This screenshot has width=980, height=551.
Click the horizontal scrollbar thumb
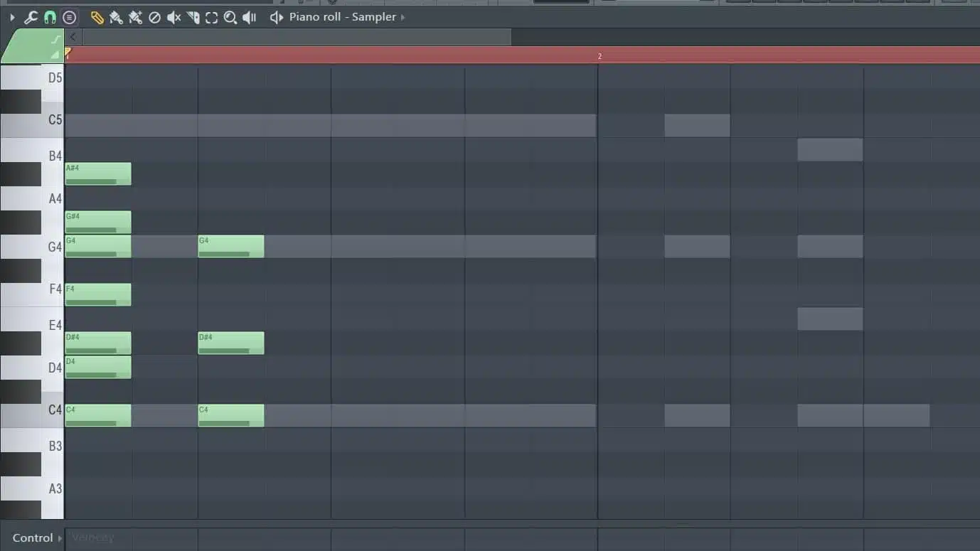tap(297, 37)
